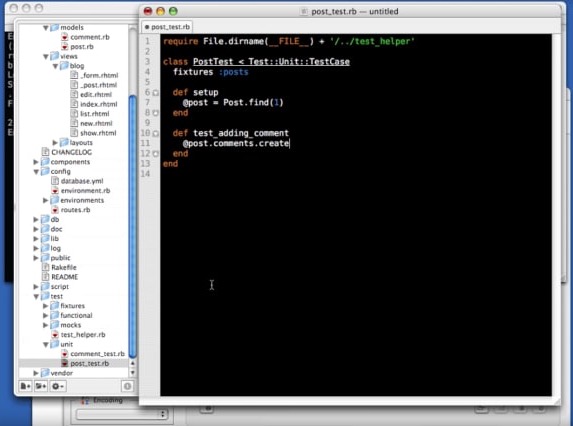Select post_test.rb in project drawer
573x426 pixels.
click(90, 364)
